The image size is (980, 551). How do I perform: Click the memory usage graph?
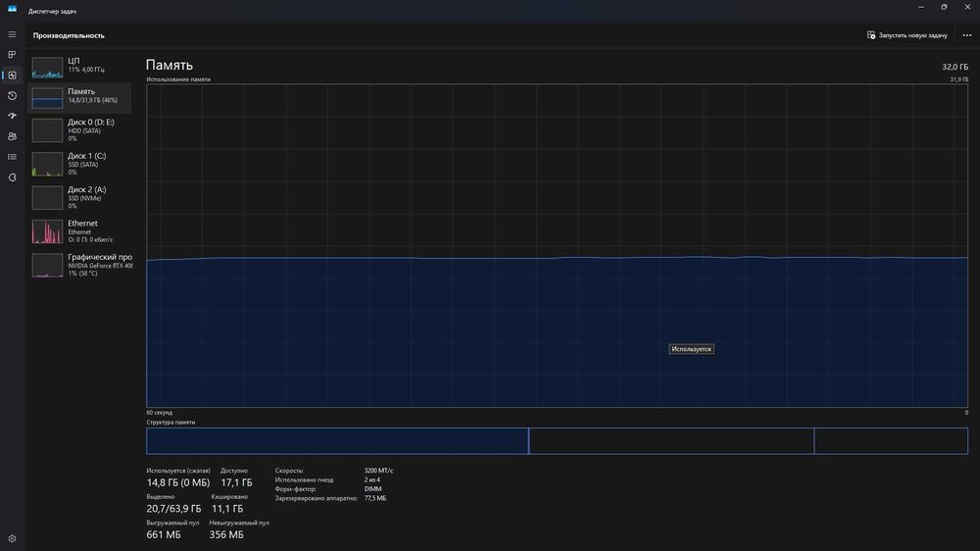(557, 246)
